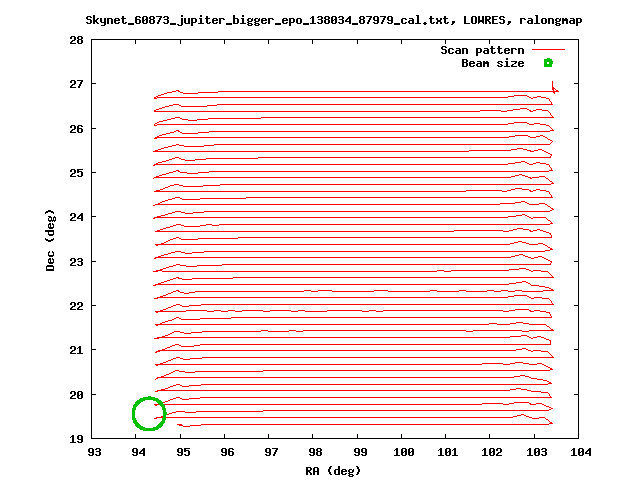Click the large green beam circle on the plot
This screenshot has height=480, width=640.
[x=149, y=413]
